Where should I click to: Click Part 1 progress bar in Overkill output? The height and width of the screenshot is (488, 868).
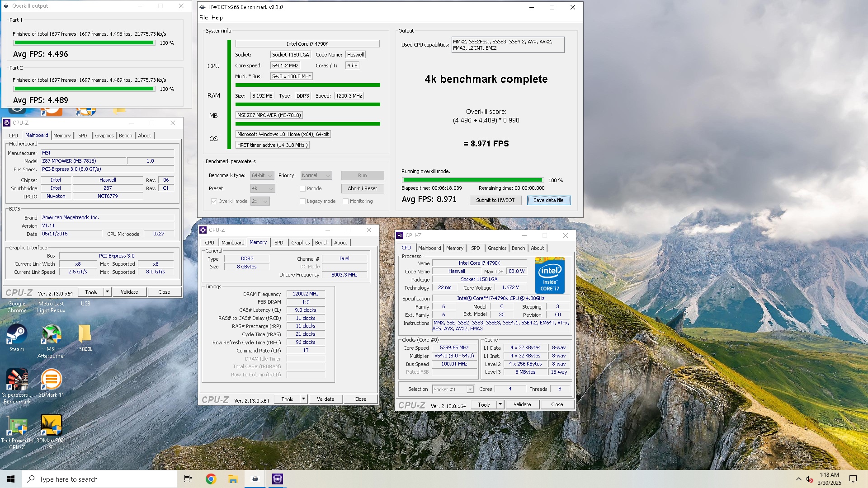[84, 43]
